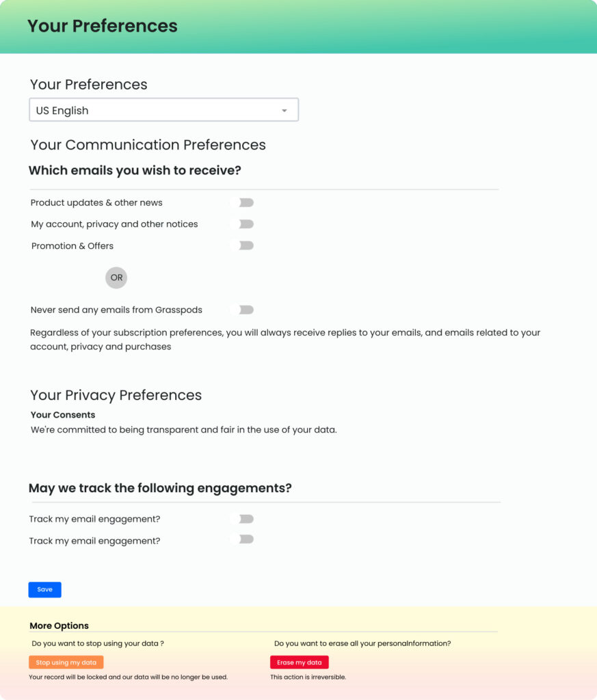Screen dimensions: 597x700
Task: Click the red Erase my data button
Action: click(299, 662)
